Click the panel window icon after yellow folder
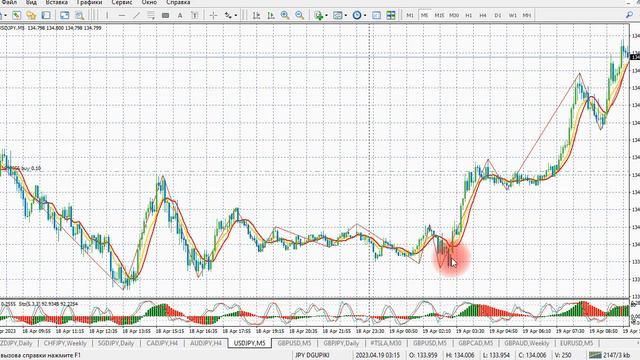This screenshot has height=360, width=640. 46,16
